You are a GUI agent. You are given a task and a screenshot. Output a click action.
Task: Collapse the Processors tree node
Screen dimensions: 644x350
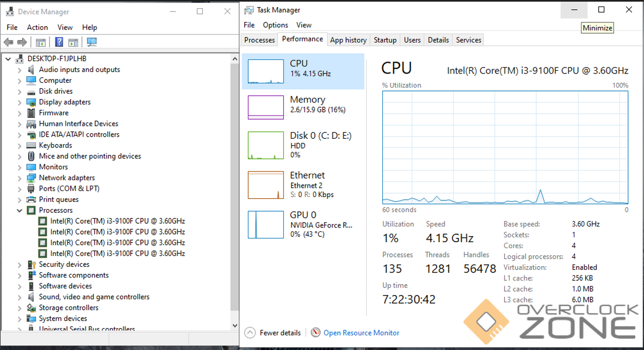coord(20,211)
